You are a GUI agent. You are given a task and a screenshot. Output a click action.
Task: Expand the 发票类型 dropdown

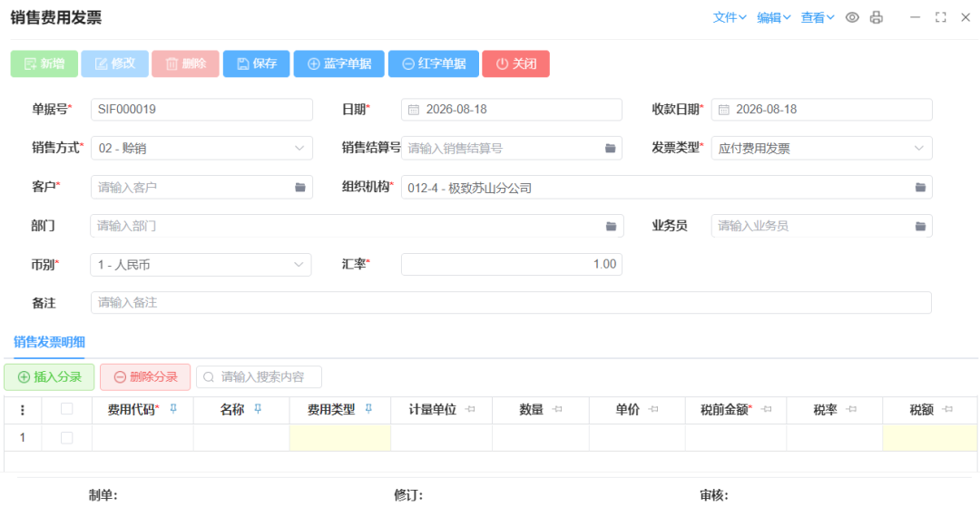(x=918, y=148)
